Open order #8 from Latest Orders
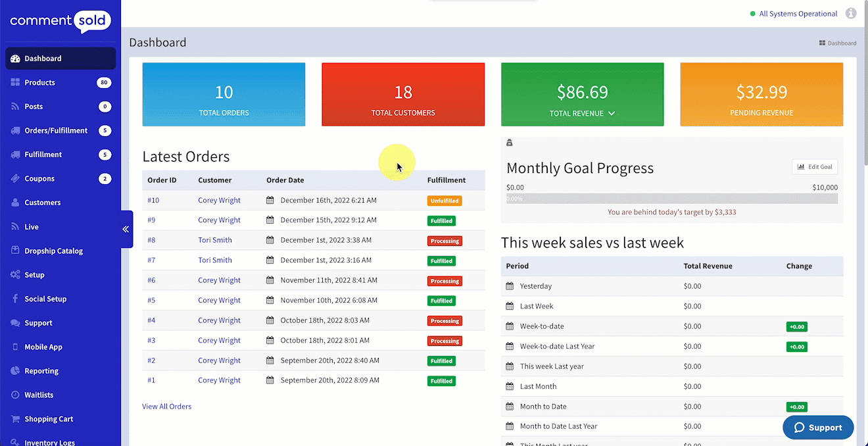This screenshot has width=868, height=446. click(151, 240)
